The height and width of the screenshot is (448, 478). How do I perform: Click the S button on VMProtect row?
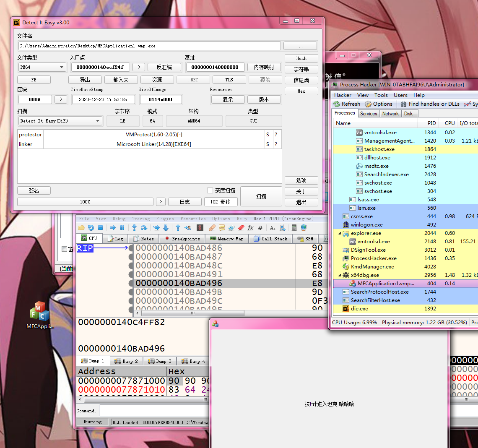[x=268, y=135]
